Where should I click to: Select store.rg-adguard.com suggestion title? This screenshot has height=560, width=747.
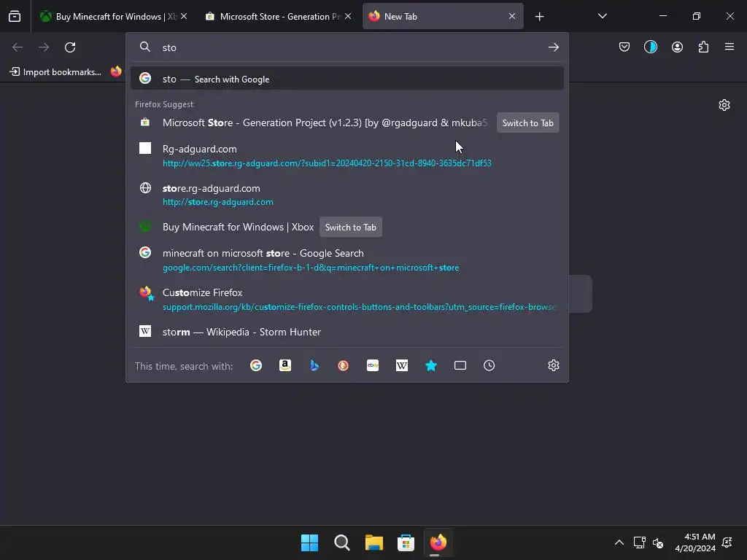pos(211,188)
